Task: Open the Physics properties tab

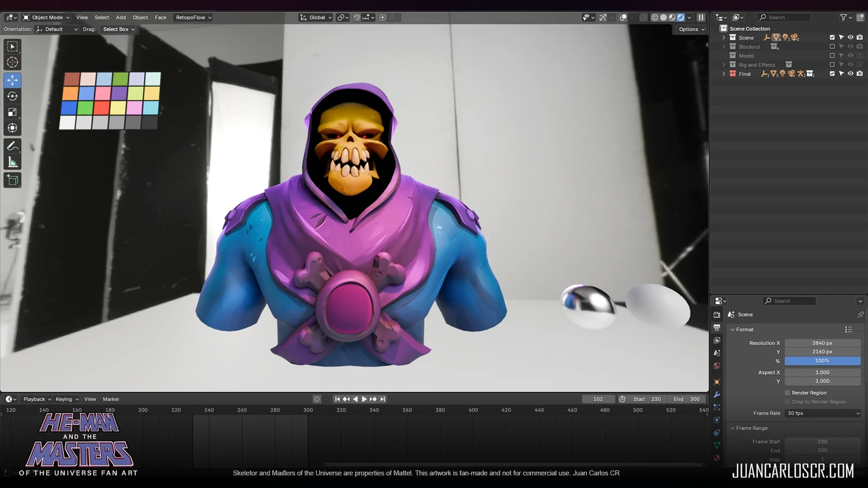Action: pyautogui.click(x=717, y=420)
